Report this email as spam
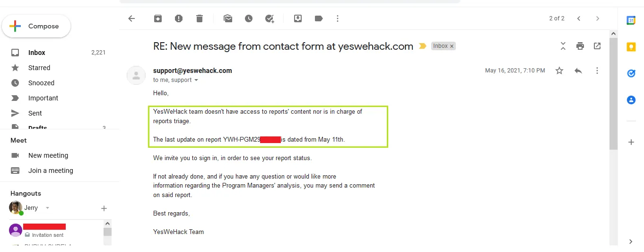 click(178, 18)
